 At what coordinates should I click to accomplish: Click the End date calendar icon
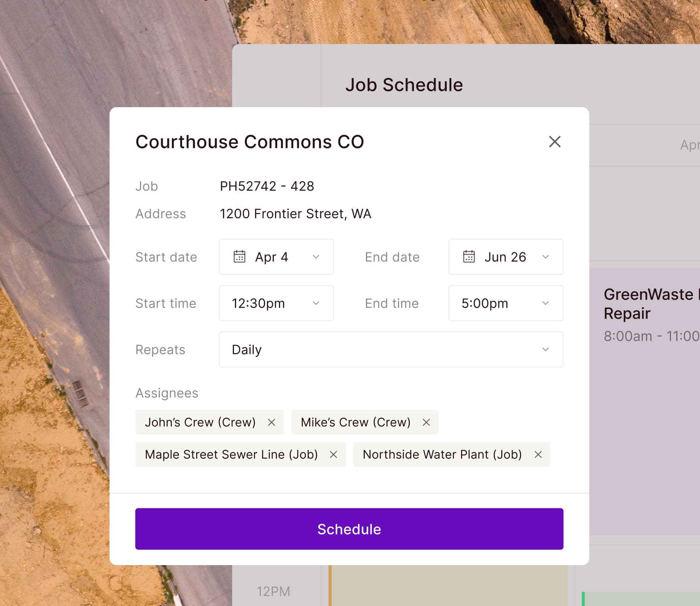point(469,257)
